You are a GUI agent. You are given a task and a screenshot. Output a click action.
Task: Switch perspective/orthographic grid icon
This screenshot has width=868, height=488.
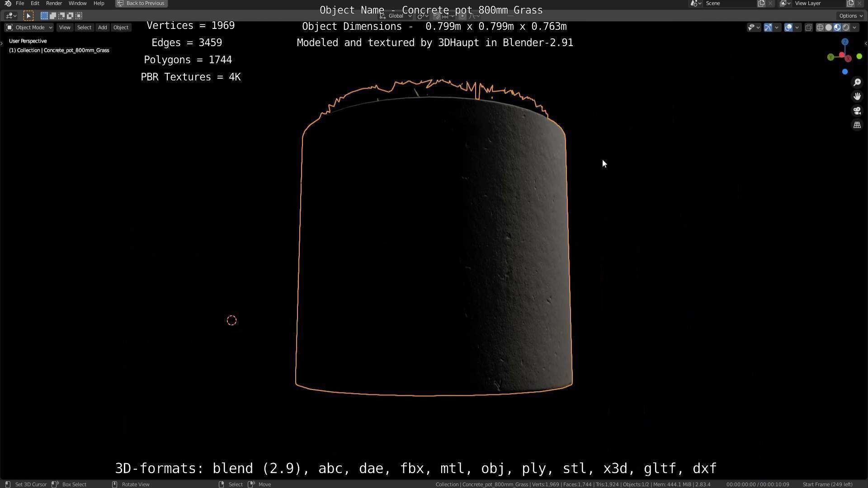(857, 125)
